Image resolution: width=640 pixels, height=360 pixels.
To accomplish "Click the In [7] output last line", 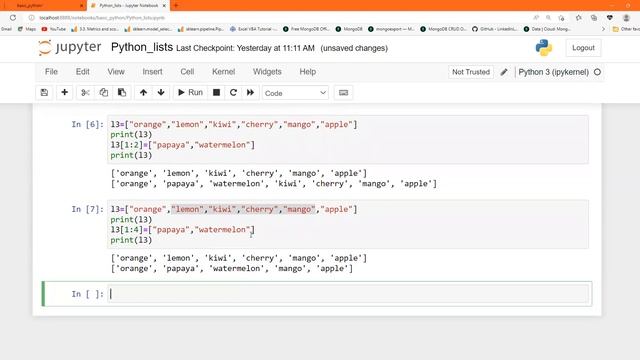I will point(232,269).
